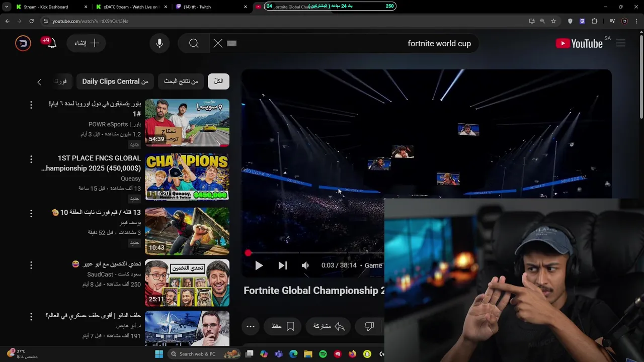Go back in browser history
The width and height of the screenshot is (644, 362).
(7, 21)
